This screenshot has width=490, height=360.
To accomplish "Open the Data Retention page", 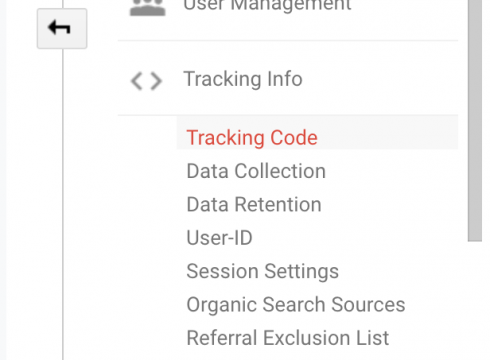I will click(254, 204).
